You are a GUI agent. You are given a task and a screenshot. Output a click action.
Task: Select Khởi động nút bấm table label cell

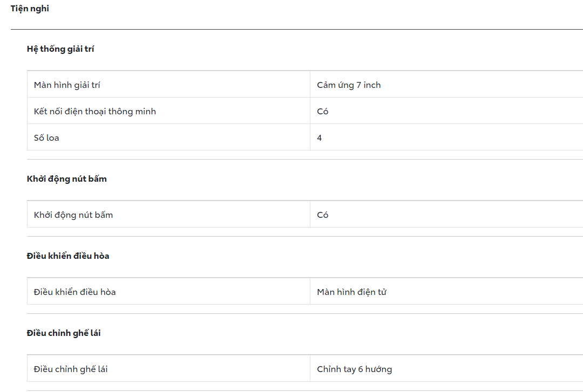pos(73,215)
